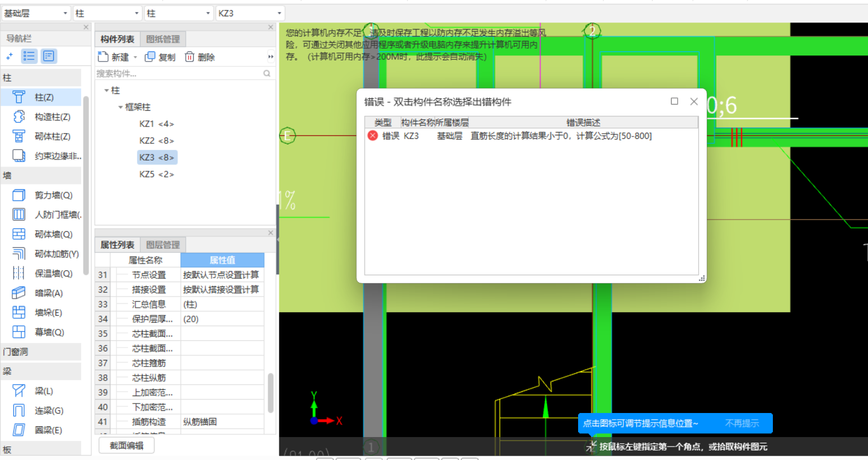Screen dimensions: 868x460
Task: Click the 删除 delete component icon
Action: 190,57
